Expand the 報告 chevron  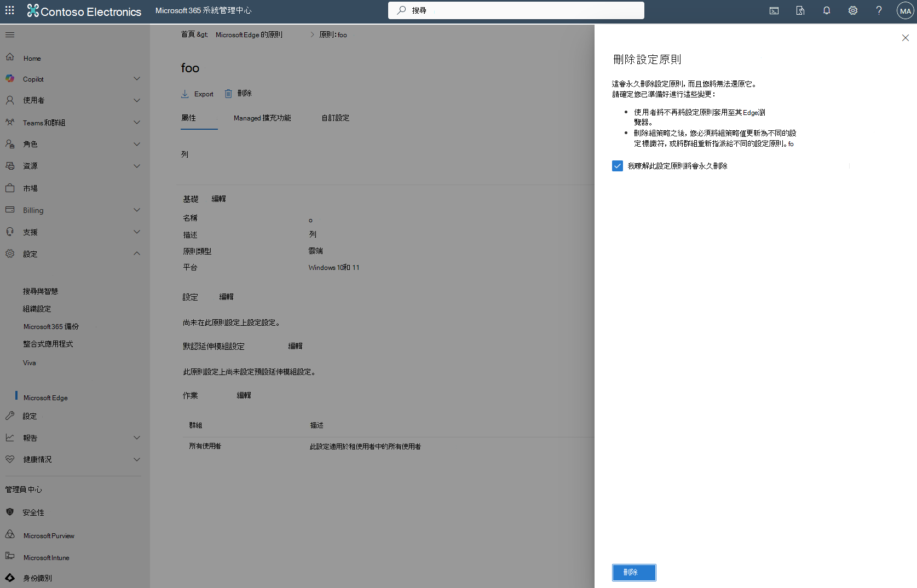137,438
